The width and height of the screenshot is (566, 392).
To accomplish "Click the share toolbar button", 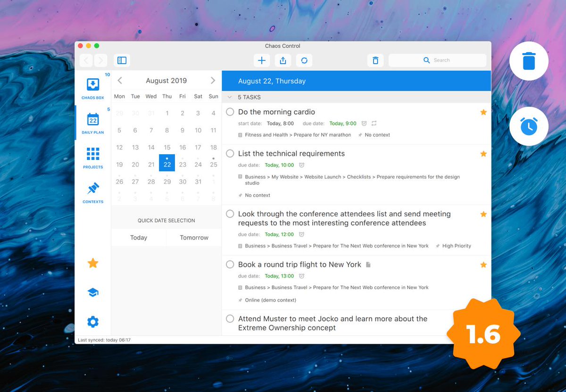I will tap(283, 60).
